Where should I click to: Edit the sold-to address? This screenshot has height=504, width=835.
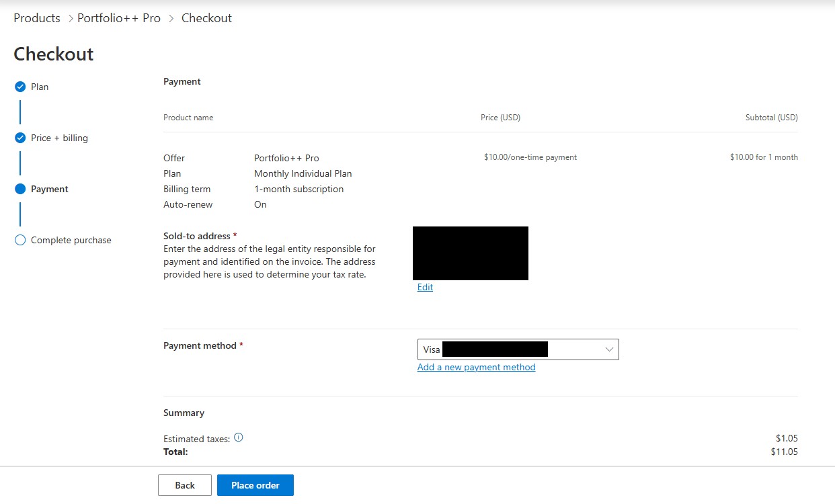click(425, 287)
